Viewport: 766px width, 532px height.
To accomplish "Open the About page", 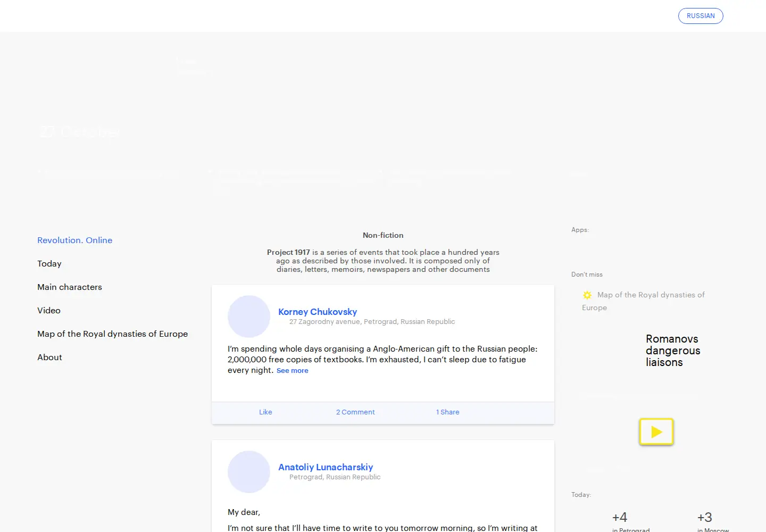I will [49, 358].
